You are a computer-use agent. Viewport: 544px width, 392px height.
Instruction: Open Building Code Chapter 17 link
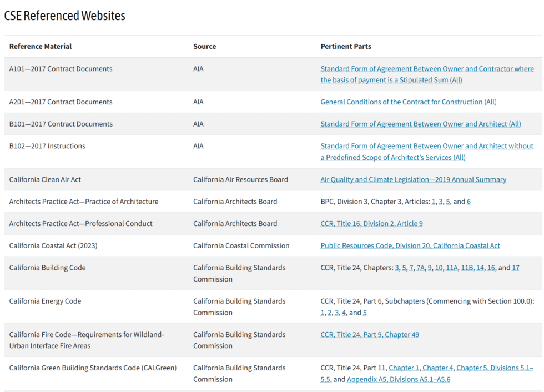click(516, 268)
